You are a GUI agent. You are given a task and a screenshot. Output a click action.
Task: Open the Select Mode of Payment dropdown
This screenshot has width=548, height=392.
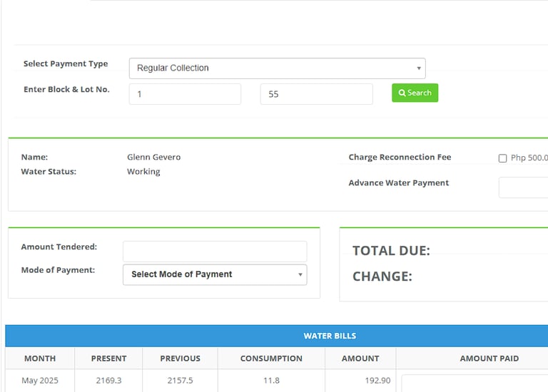point(215,274)
